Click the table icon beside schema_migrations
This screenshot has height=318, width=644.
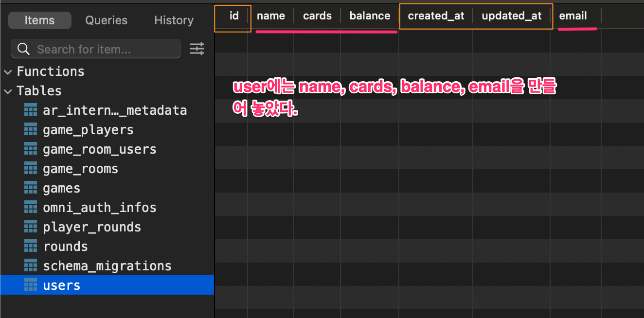(30, 265)
